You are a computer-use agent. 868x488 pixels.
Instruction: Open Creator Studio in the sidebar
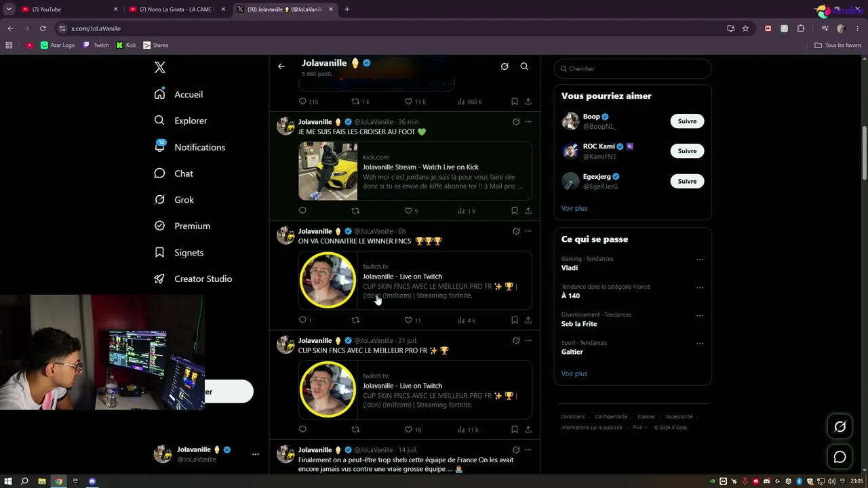pyautogui.click(x=193, y=279)
